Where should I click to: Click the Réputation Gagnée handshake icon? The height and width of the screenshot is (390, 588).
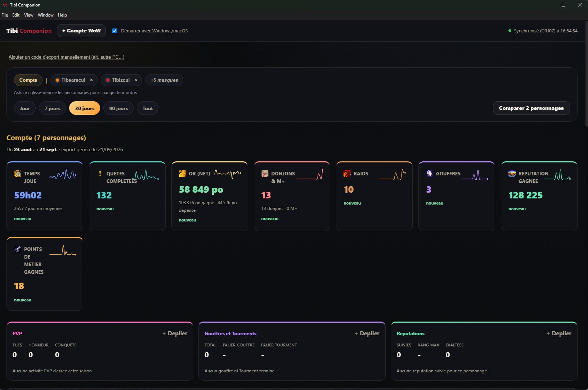coord(512,174)
